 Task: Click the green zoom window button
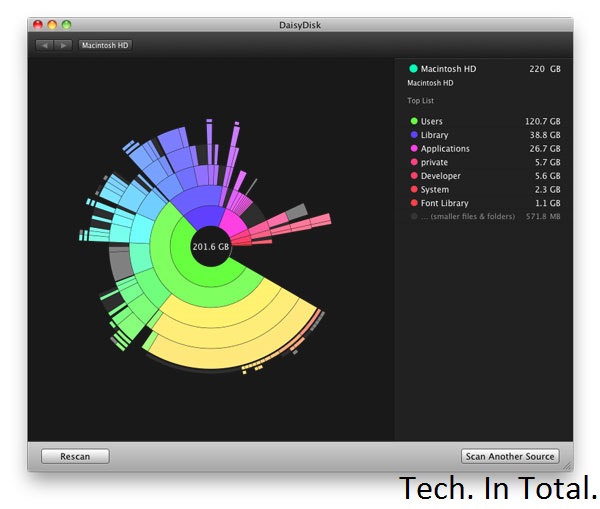coord(67,25)
